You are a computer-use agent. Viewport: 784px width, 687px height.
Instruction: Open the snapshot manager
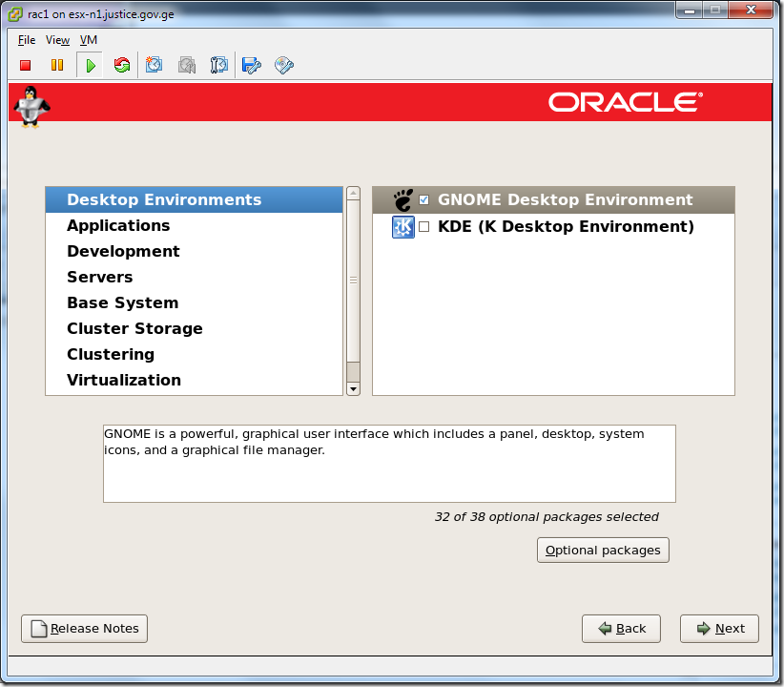point(218,65)
